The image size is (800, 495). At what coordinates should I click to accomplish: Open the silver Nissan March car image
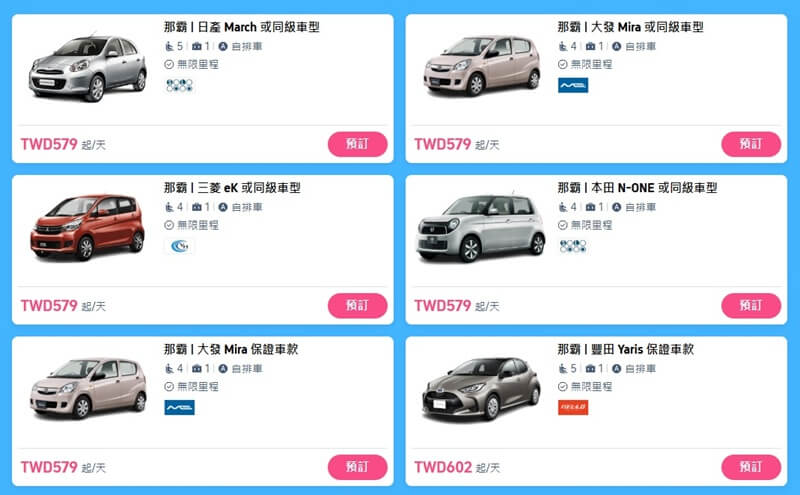point(88,68)
